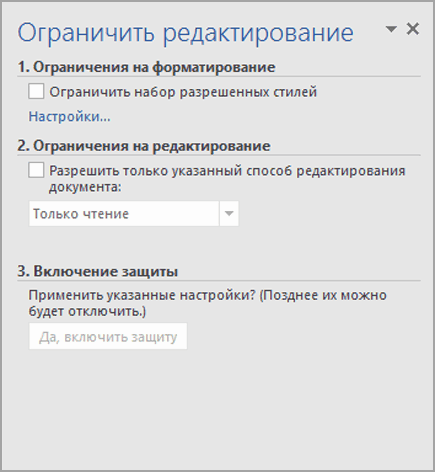The image size is (435, 472).
Task: Select the heading 2. Ограничения на редактирование
Action: pos(144,146)
